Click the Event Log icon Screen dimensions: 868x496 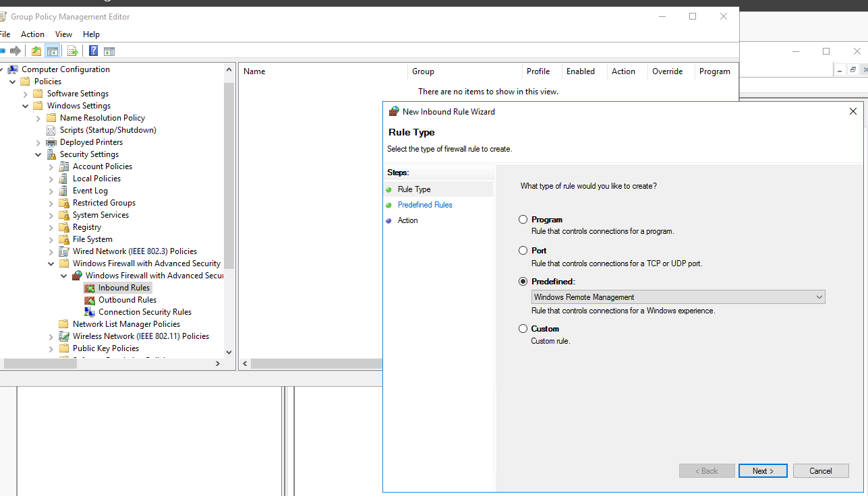click(64, 191)
